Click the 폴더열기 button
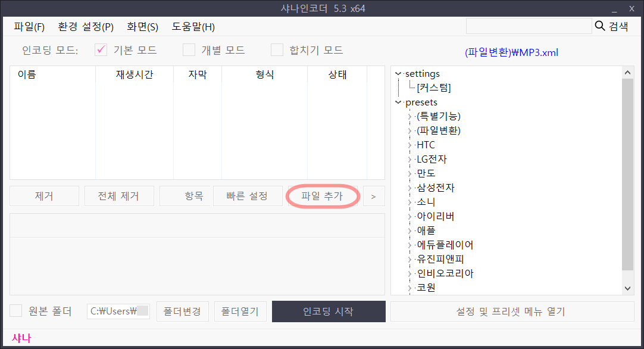The height and width of the screenshot is (349, 644). [240, 311]
